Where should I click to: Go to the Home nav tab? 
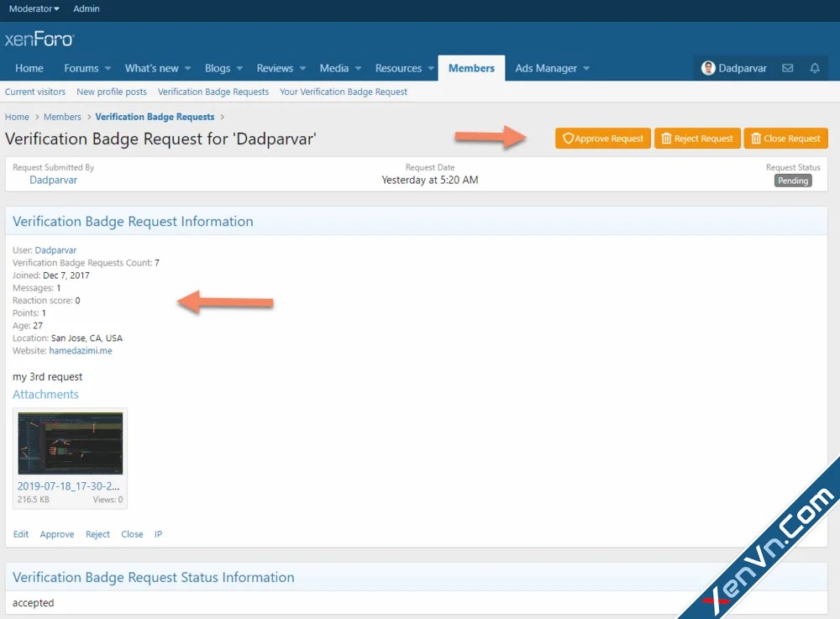pos(29,68)
